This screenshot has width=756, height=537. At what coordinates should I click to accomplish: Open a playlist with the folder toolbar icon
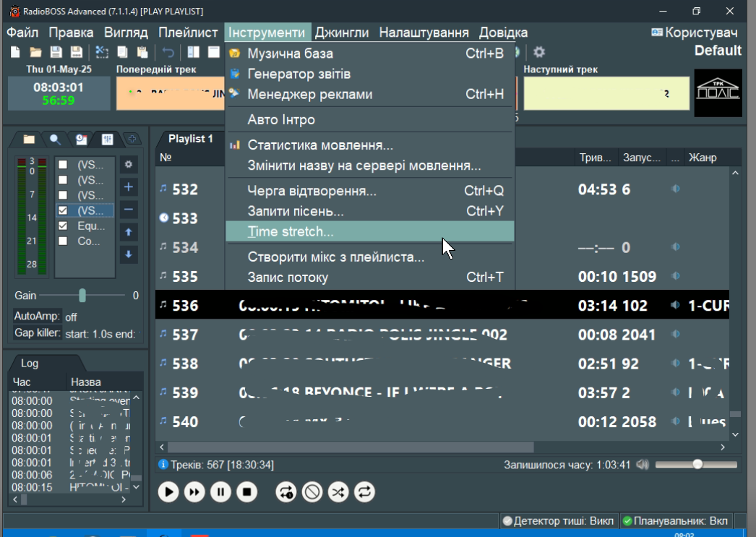[35, 52]
